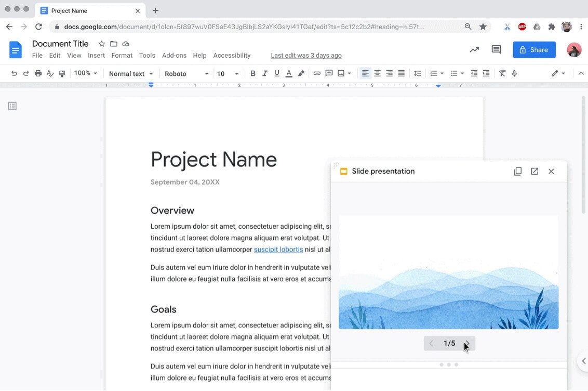This screenshot has height=391, width=588.
Task: Open the suscipit lobortis hyperlink
Action: (x=278, y=249)
